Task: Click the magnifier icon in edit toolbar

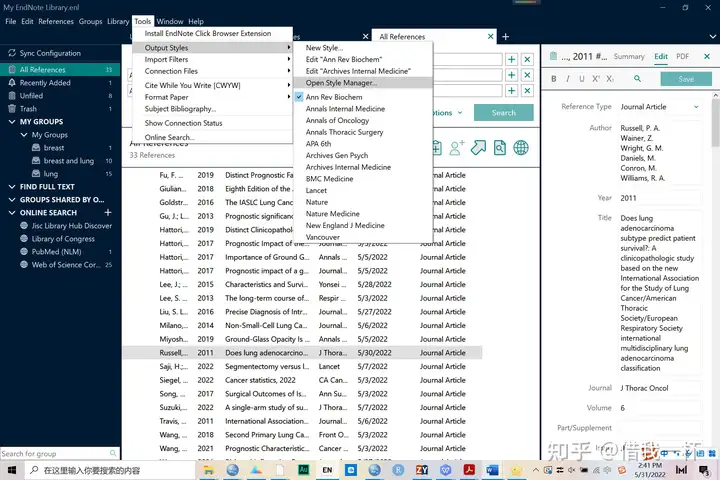Action: [x=635, y=79]
